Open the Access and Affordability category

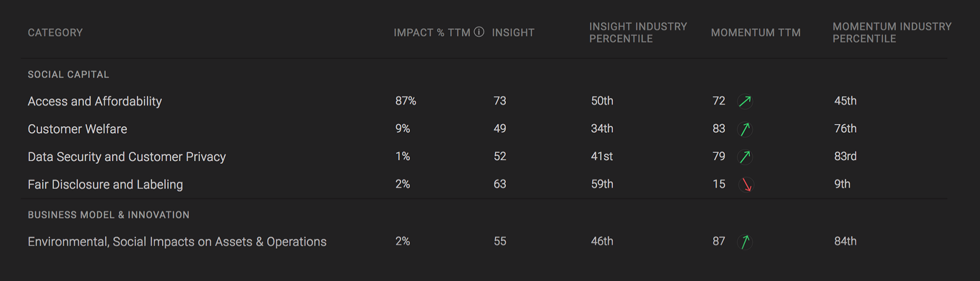point(94,101)
